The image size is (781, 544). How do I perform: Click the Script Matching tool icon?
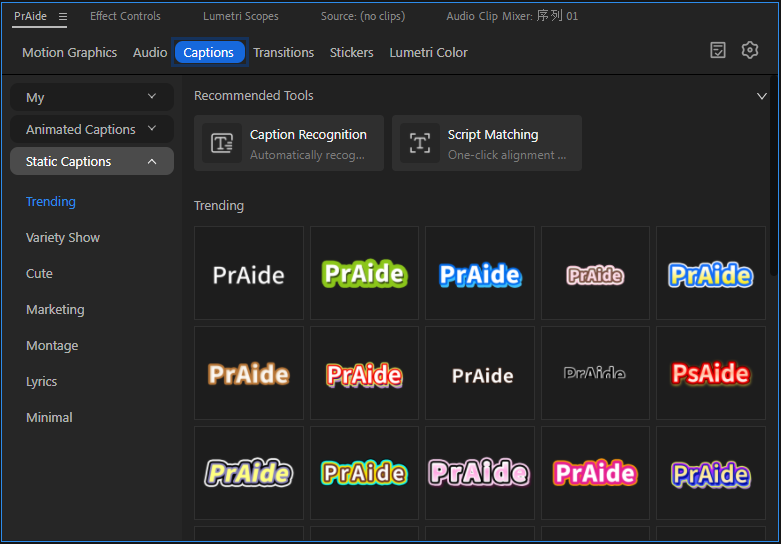[x=419, y=143]
